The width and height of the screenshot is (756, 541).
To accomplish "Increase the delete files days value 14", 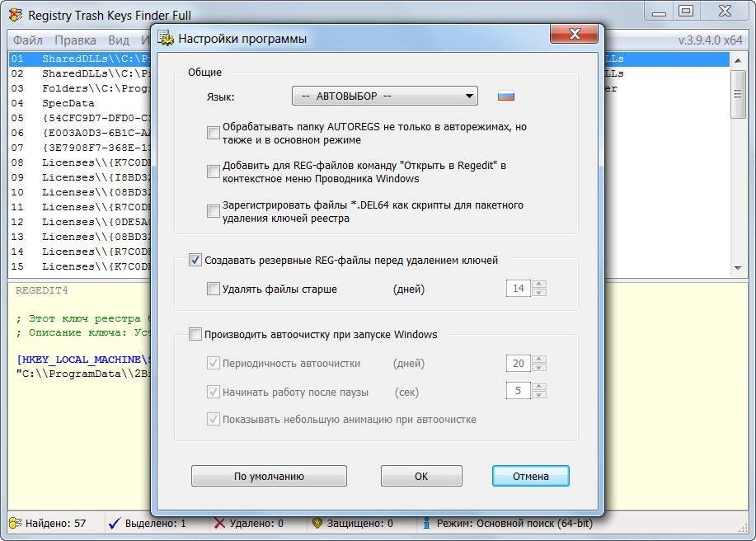I will click(x=539, y=285).
